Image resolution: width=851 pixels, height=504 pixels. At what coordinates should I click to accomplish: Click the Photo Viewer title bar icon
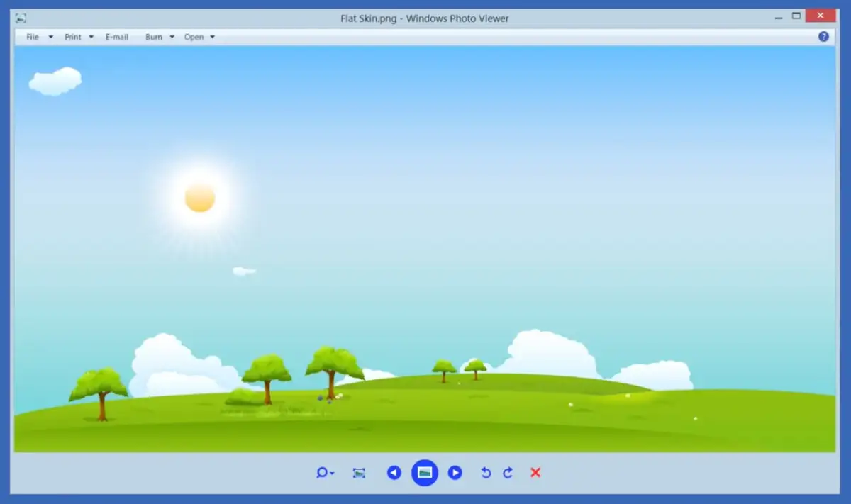[x=21, y=18]
